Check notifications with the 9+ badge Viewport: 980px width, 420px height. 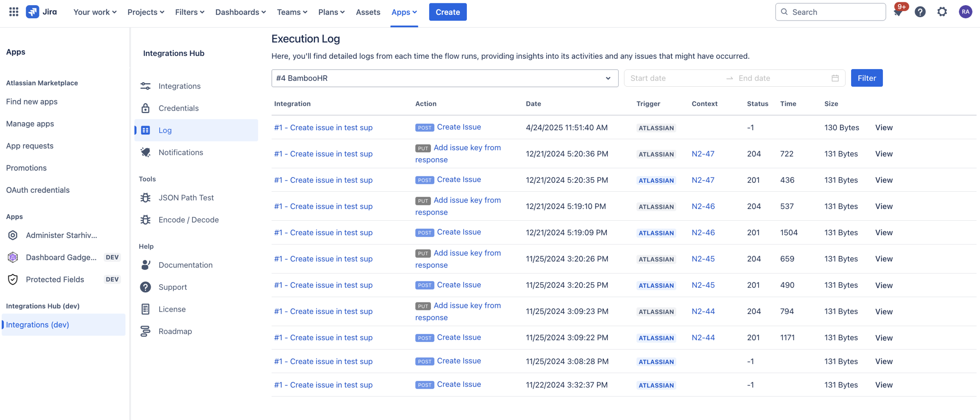897,12
